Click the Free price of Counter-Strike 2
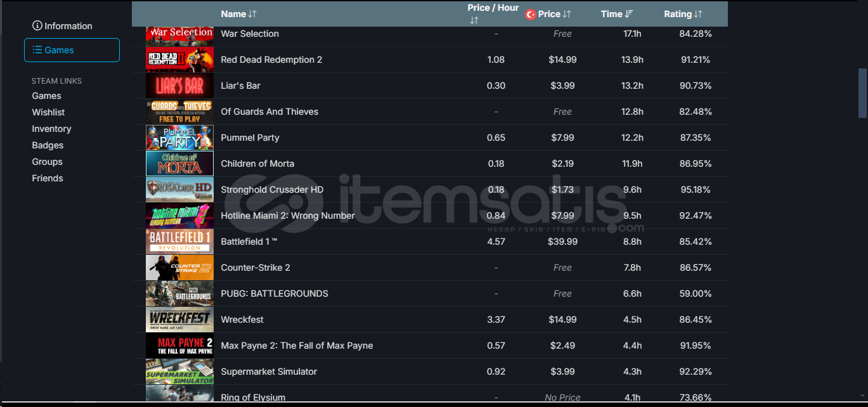 click(562, 268)
